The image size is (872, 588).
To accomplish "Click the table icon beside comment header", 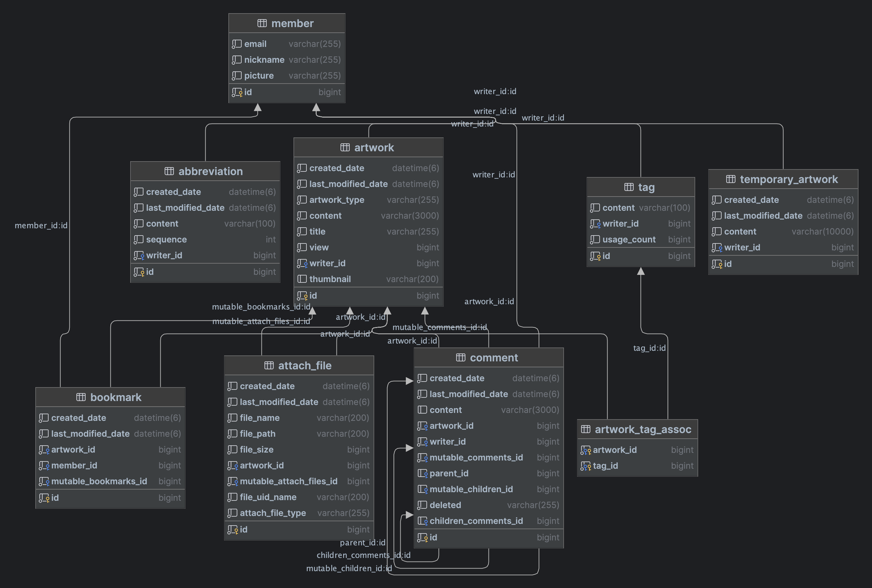I will click(461, 357).
